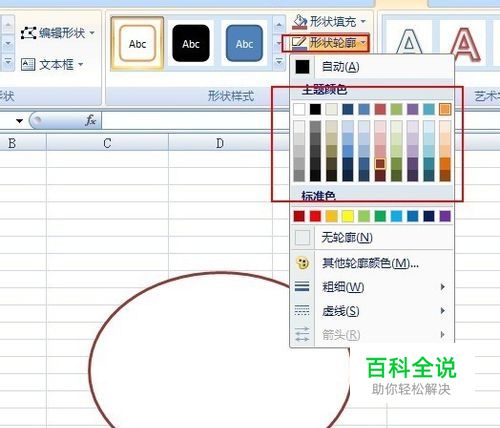Open the Weight (粗细) submenu

tap(372, 287)
